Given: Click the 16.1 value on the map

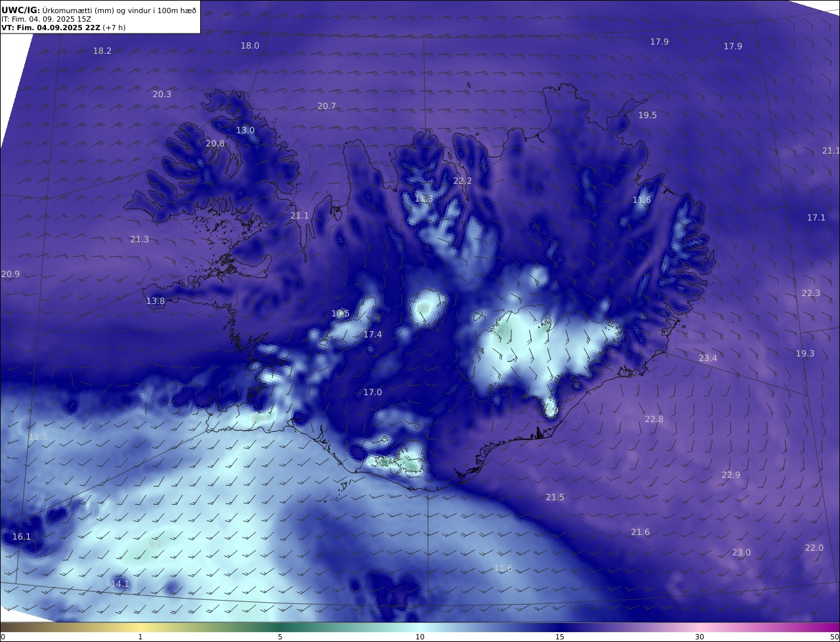Looking at the screenshot, I should pos(22,536).
